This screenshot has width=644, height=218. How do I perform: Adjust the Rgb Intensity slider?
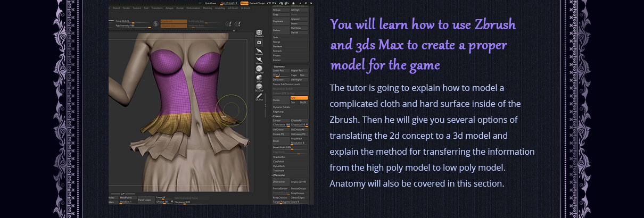click(132, 27)
